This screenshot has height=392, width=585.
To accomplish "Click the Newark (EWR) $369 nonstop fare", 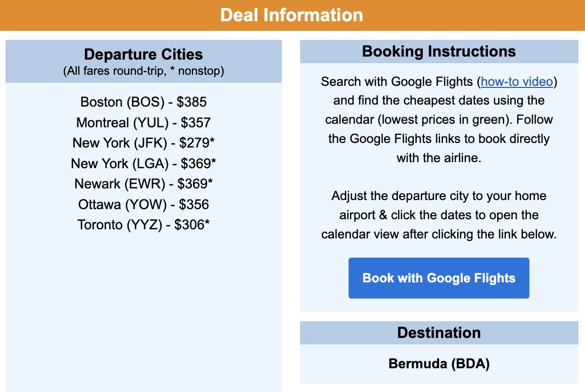I will tap(143, 184).
